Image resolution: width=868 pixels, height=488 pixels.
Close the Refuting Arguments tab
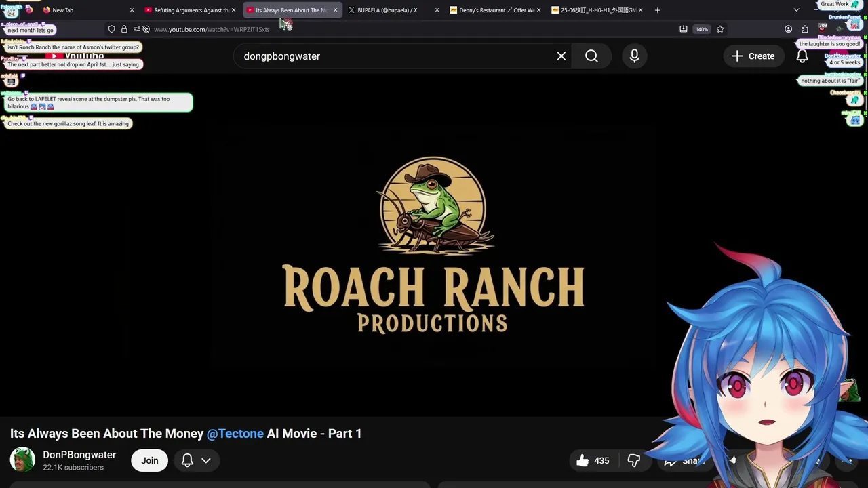click(x=233, y=10)
